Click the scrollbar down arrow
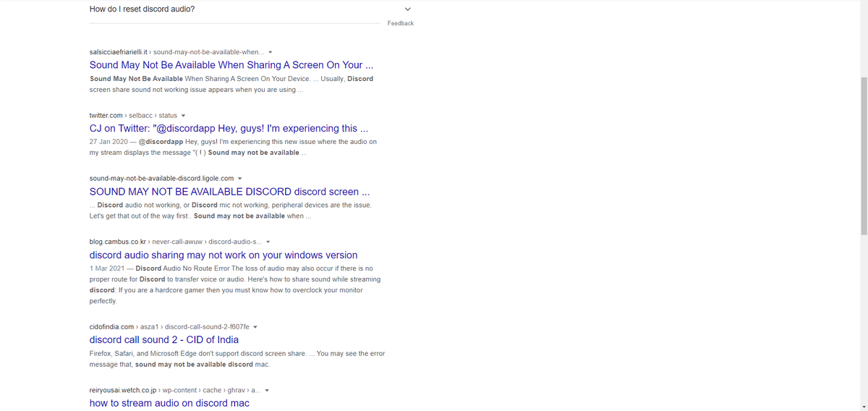Screen dimensions: 868x411 [x=864, y=407]
